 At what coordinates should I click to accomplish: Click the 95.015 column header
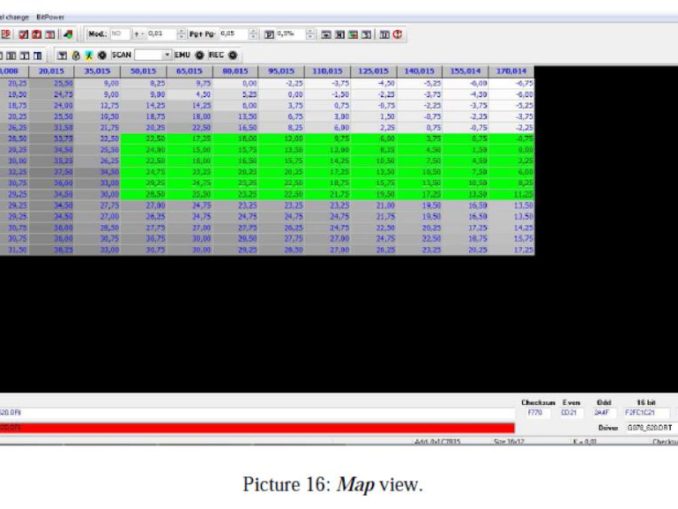pos(279,71)
